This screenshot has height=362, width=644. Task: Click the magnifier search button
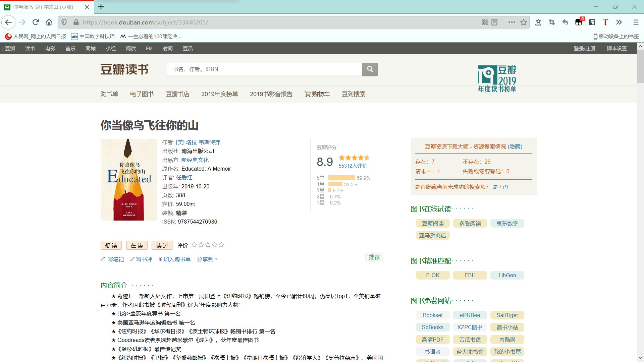click(x=370, y=69)
